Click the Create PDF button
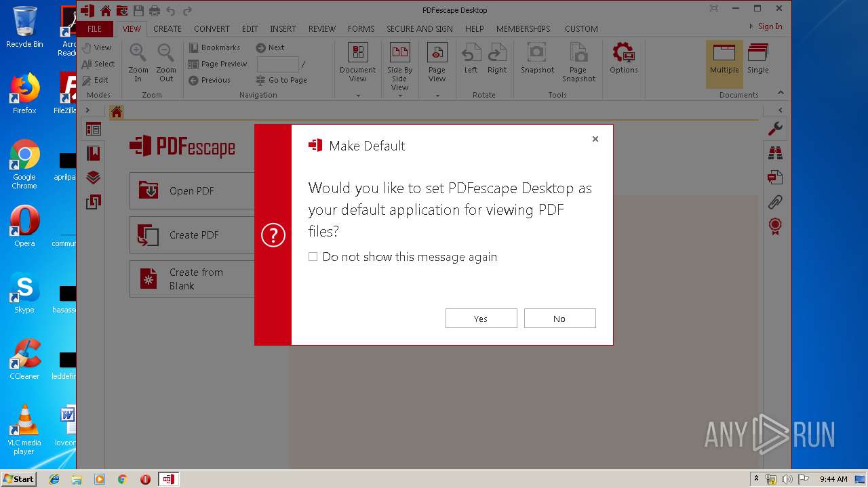Image resolution: width=868 pixels, height=488 pixels. [x=192, y=235]
